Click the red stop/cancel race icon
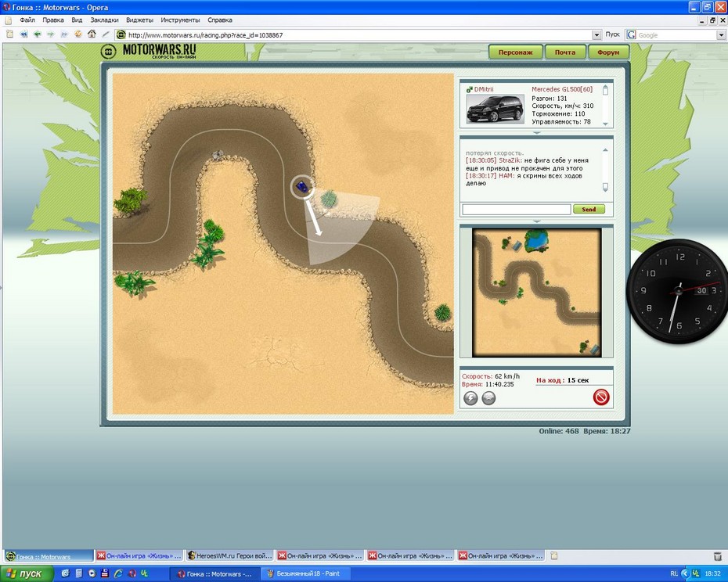The image size is (728, 582). tap(600, 397)
